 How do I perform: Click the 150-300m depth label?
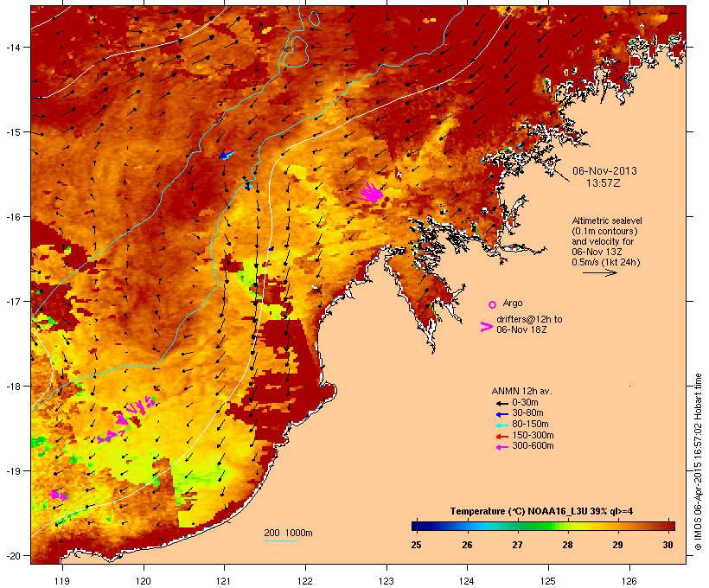[533, 435]
